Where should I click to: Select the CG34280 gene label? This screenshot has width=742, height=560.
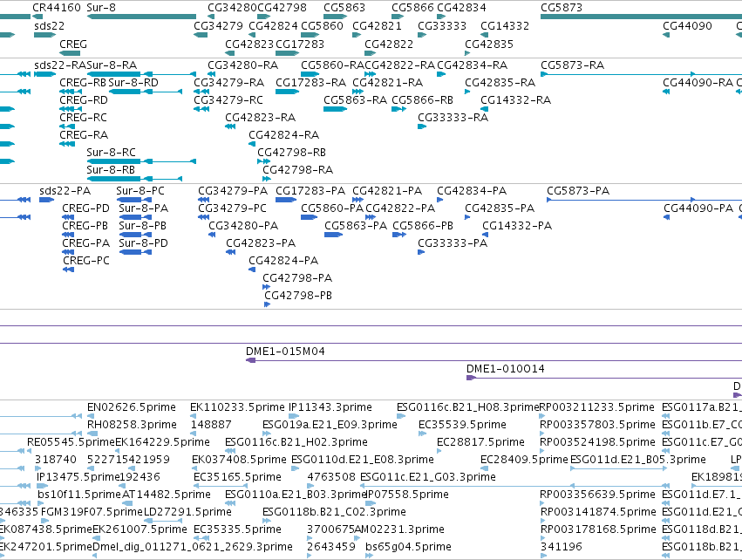point(232,8)
